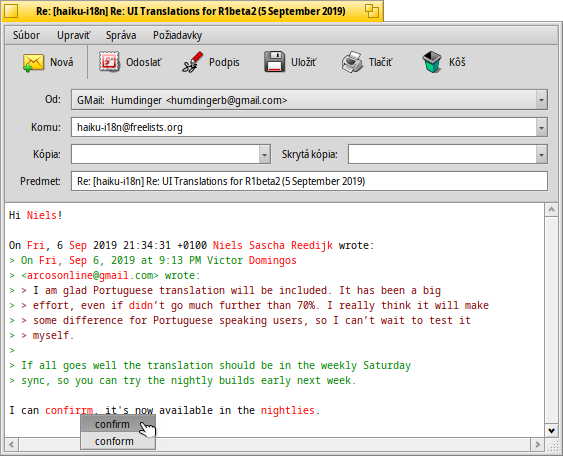Click the vertical scrollbar down arrow
563x456 pixels.
pyautogui.click(x=552, y=430)
